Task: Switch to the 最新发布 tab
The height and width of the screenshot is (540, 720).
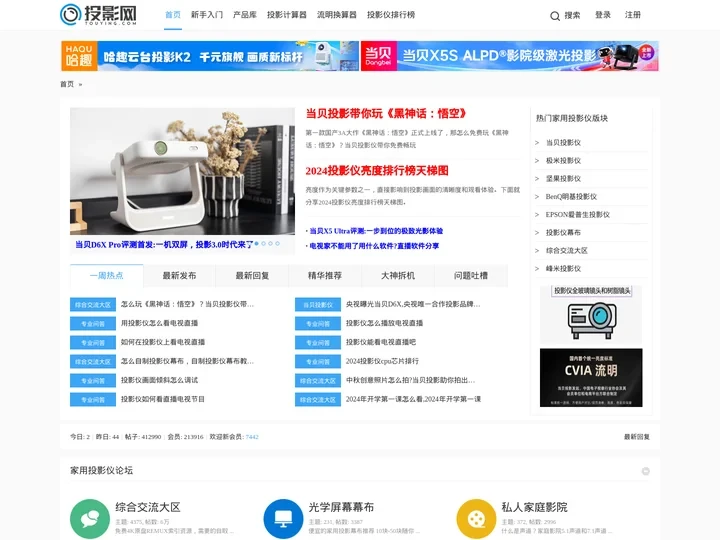Action: 179,276
